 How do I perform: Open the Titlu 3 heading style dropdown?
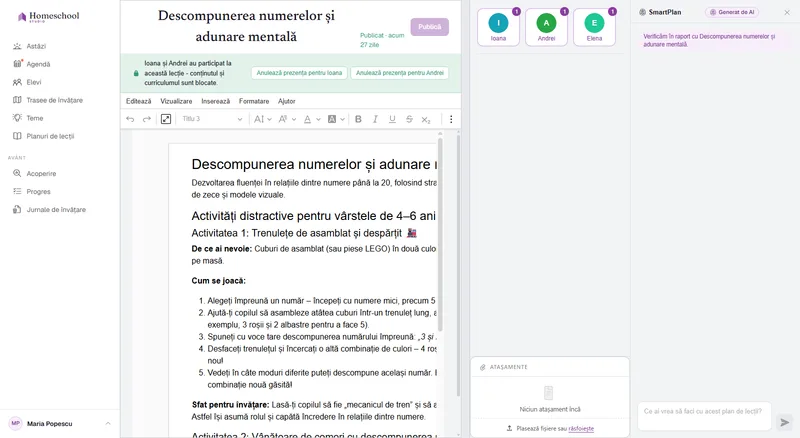point(212,119)
